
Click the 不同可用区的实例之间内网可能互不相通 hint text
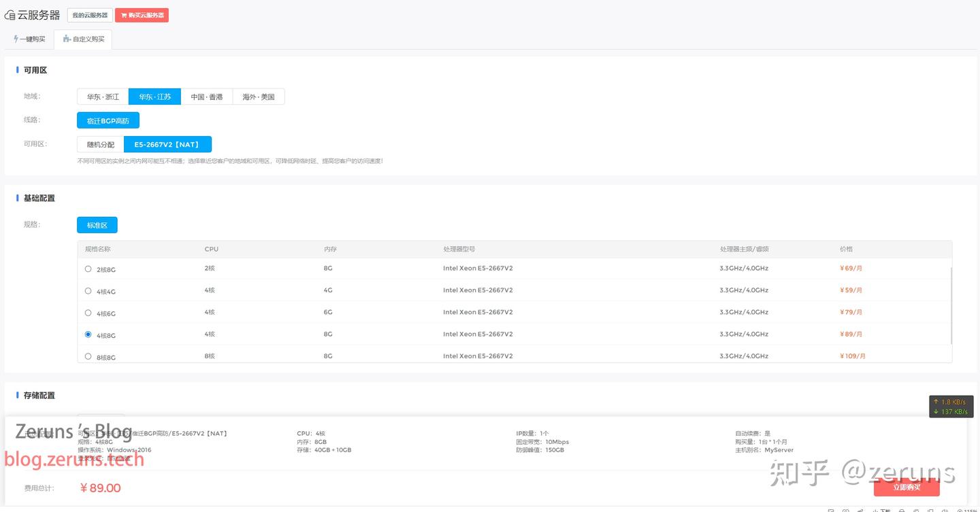pyautogui.click(x=230, y=161)
